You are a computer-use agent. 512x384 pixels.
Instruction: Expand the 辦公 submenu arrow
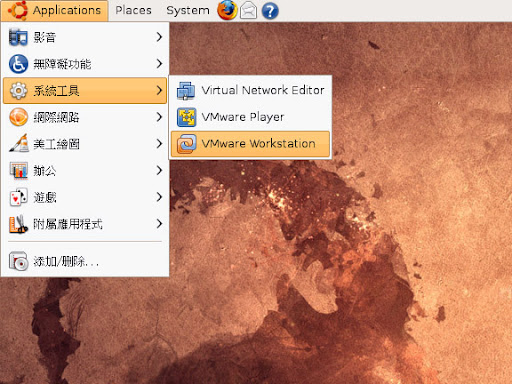tap(159, 170)
